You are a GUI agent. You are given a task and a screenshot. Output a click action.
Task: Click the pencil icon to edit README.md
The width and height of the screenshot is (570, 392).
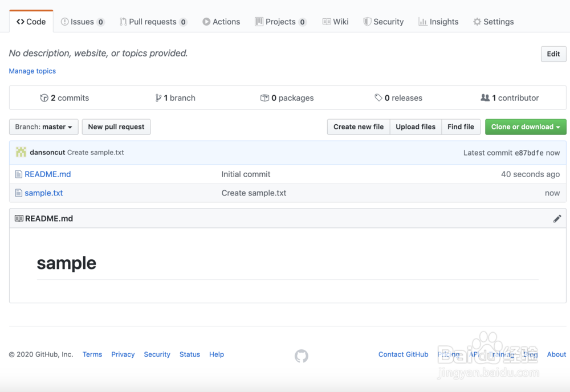pos(557,219)
